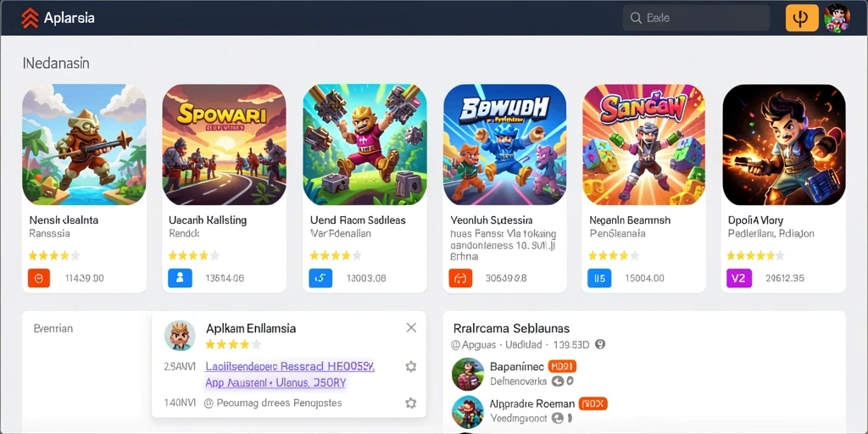The height and width of the screenshot is (434, 868).
Task: Click the 24612.35 value
Action: [x=785, y=278]
